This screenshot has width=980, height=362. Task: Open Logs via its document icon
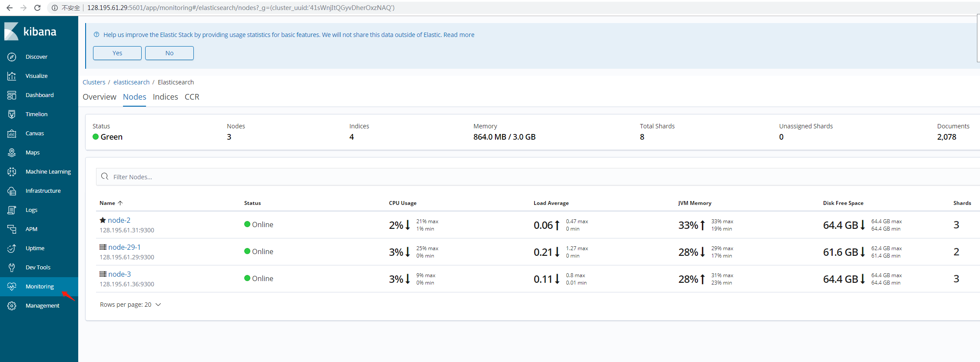point(12,210)
